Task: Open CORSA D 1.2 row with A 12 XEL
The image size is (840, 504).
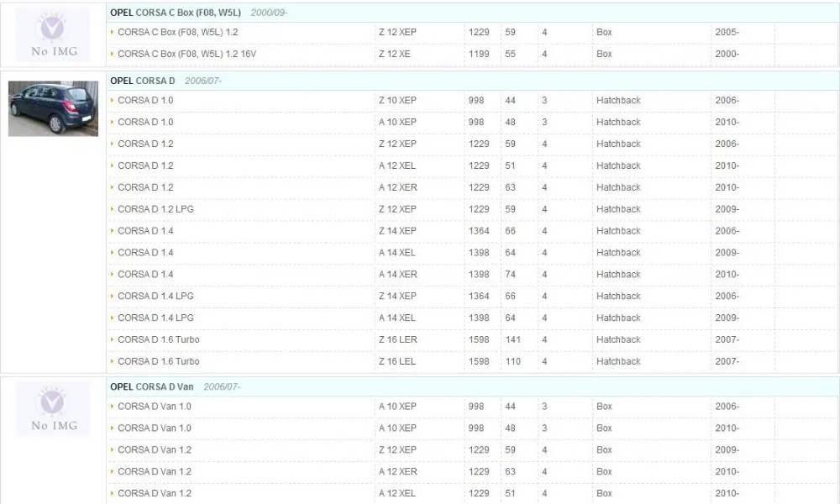Action: [x=145, y=165]
